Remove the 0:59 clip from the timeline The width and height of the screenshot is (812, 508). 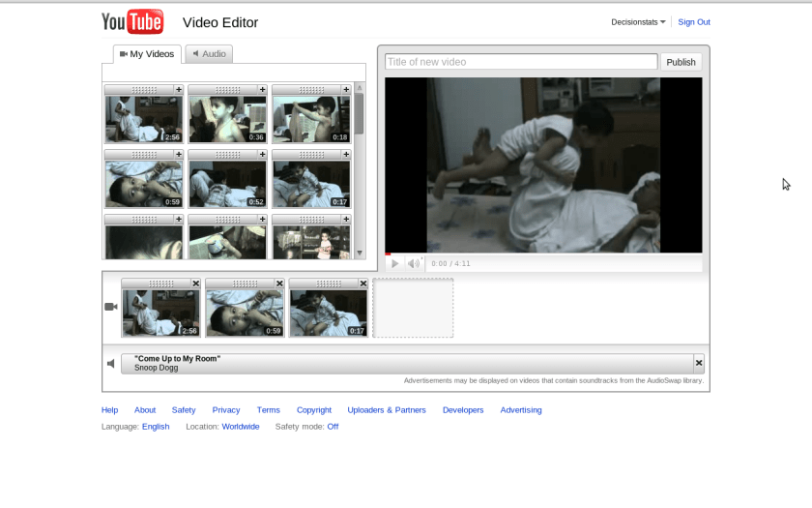279,284
